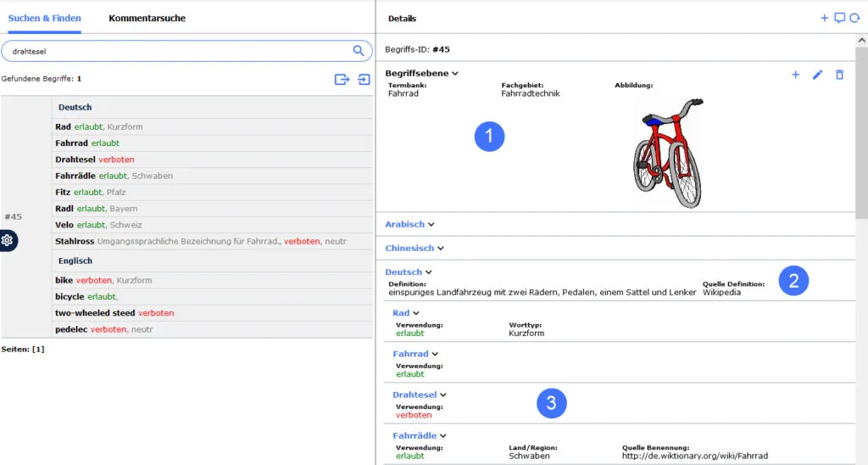This screenshot has width=868, height=465.
Task: Edit Begriffsebene with pencil icon
Action: 818,75
